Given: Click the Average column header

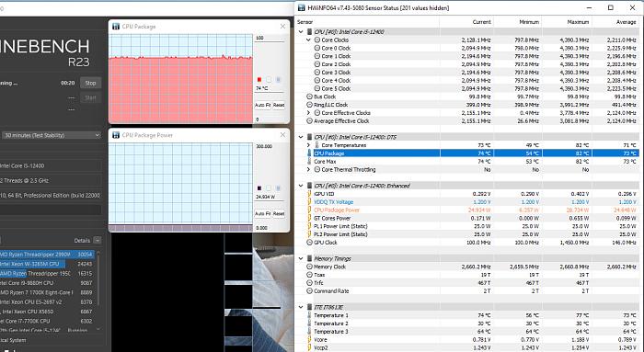Looking at the screenshot, I should click(615, 22).
